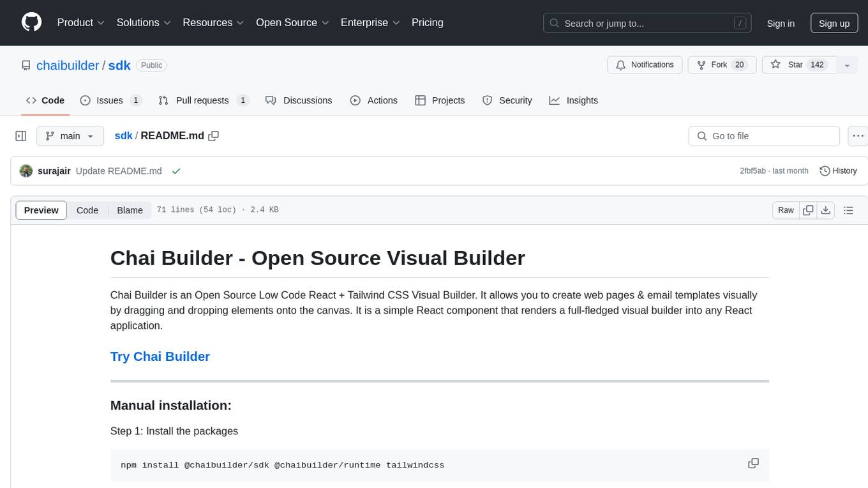Screen dimensions: 868x488
Task: Copy the npm install command
Action: pyautogui.click(x=753, y=464)
